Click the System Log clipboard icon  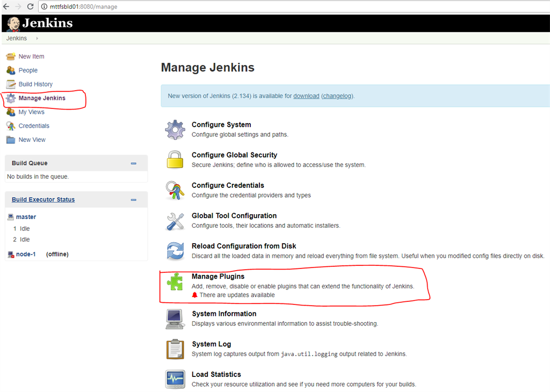point(175,349)
